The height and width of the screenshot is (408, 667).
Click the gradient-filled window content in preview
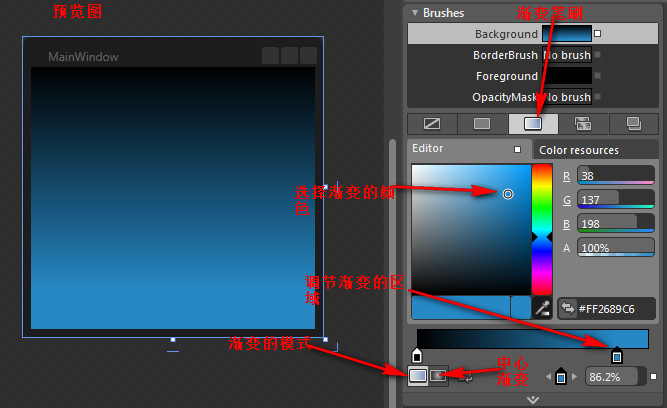click(173, 198)
